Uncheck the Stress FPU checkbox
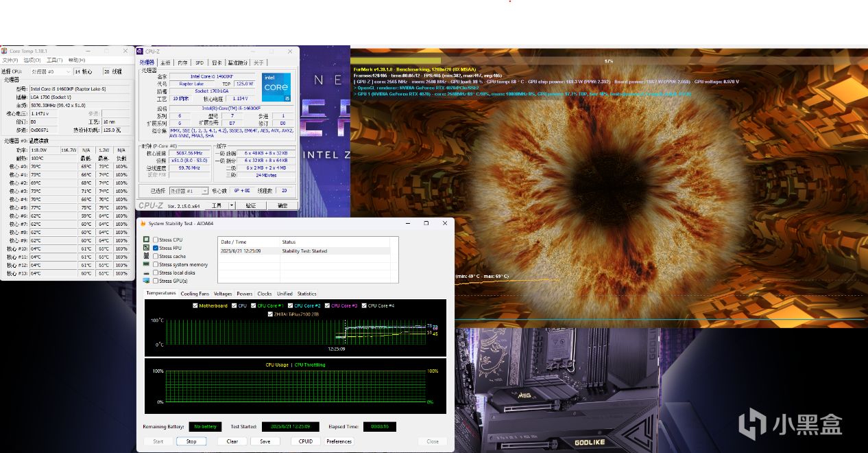868x453 pixels. [156, 248]
